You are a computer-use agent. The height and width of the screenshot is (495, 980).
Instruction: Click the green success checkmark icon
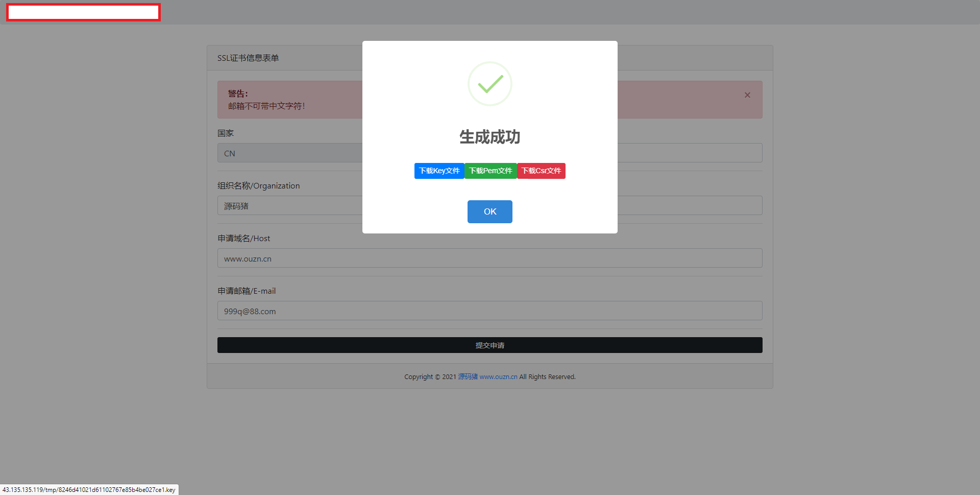pyautogui.click(x=490, y=84)
